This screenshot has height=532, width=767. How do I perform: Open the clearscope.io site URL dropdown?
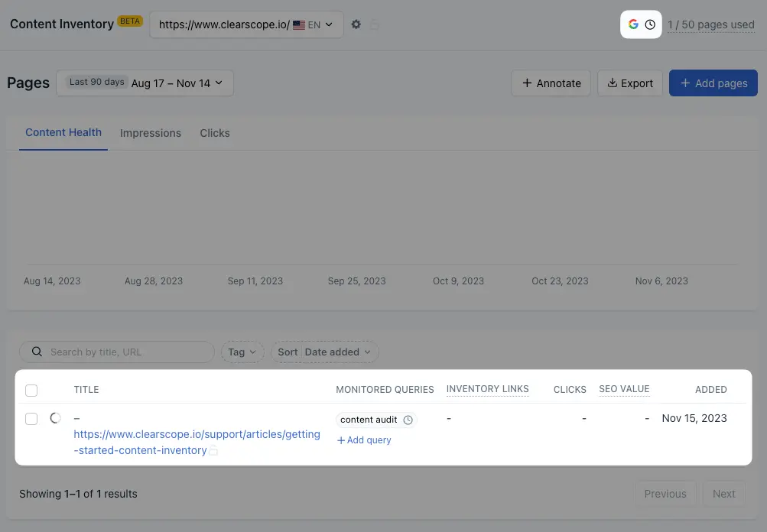(246, 24)
